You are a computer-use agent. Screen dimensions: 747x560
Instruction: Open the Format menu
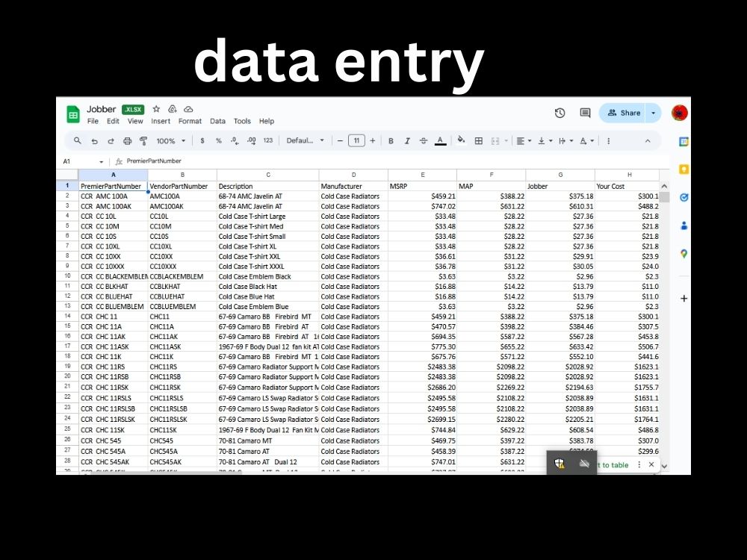click(x=190, y=122)
